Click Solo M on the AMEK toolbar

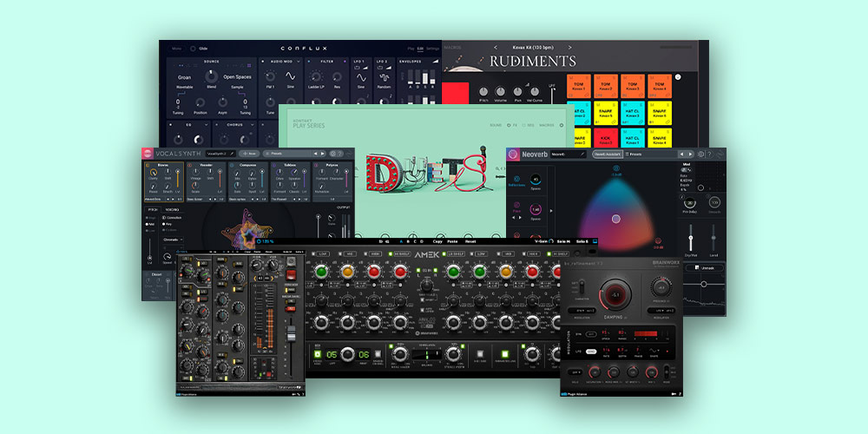click(563, 241)
